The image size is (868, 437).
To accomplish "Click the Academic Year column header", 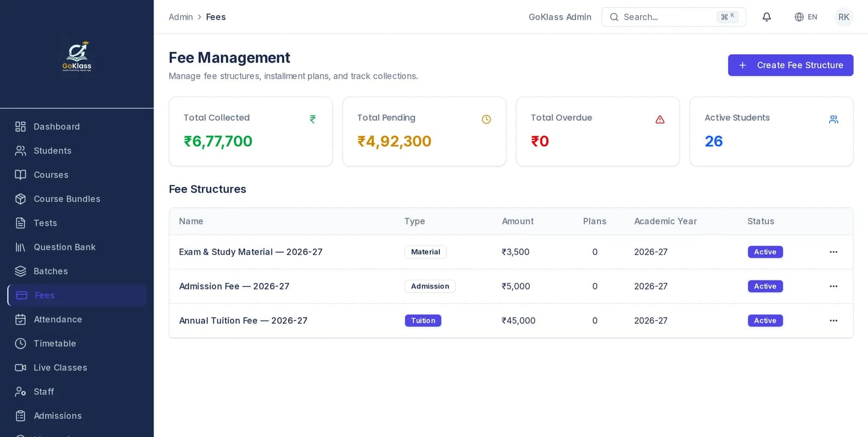I will [x=665, y=221].
